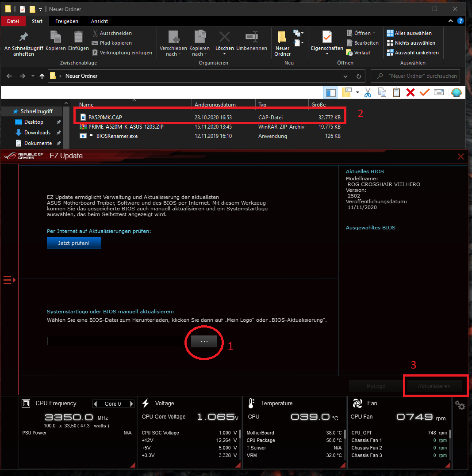Expand the Löschen dropdown arrow
Screen dimensions: 472x476
click(x=225, y=54)
